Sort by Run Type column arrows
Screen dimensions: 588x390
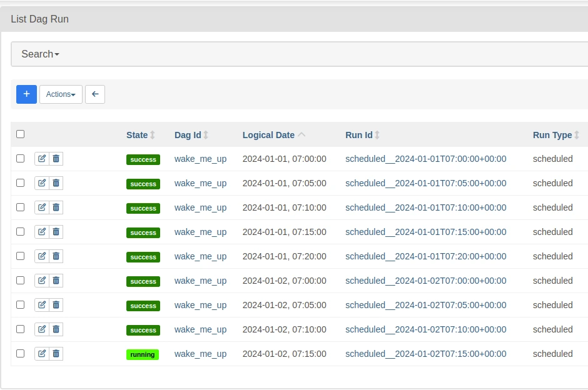tap(577, 135)
